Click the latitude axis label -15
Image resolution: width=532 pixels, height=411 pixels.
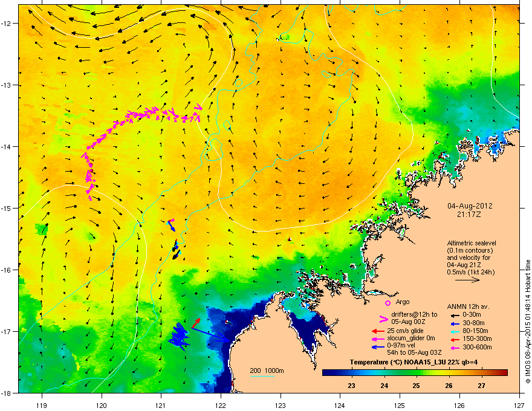click(7, 208)
